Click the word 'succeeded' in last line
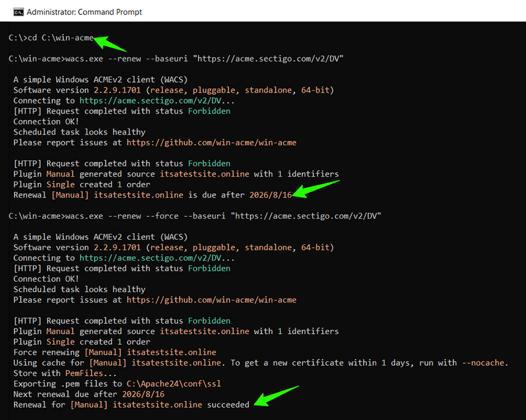526x420 pixels. pyautogui.click(x=228, y=405)
